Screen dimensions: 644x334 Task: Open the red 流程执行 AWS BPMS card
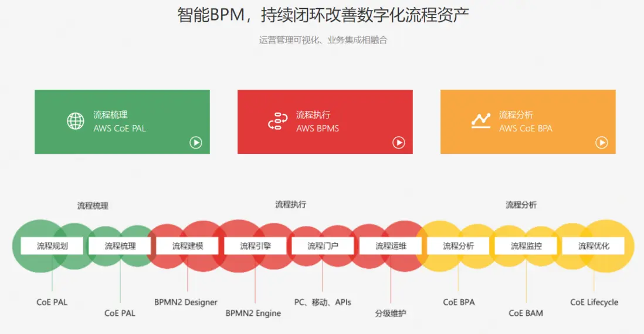[325, 122]
